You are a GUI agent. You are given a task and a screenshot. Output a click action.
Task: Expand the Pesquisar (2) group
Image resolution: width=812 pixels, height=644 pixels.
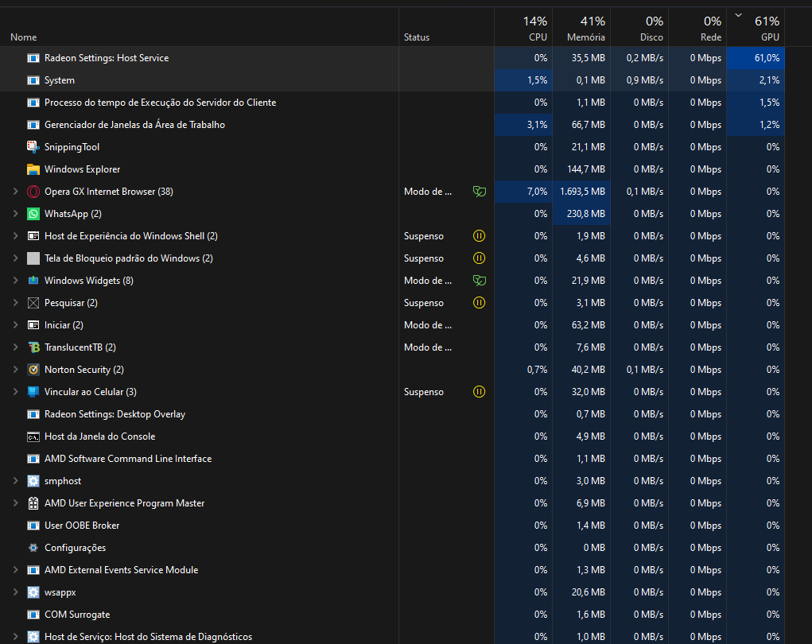click(16, 303)
